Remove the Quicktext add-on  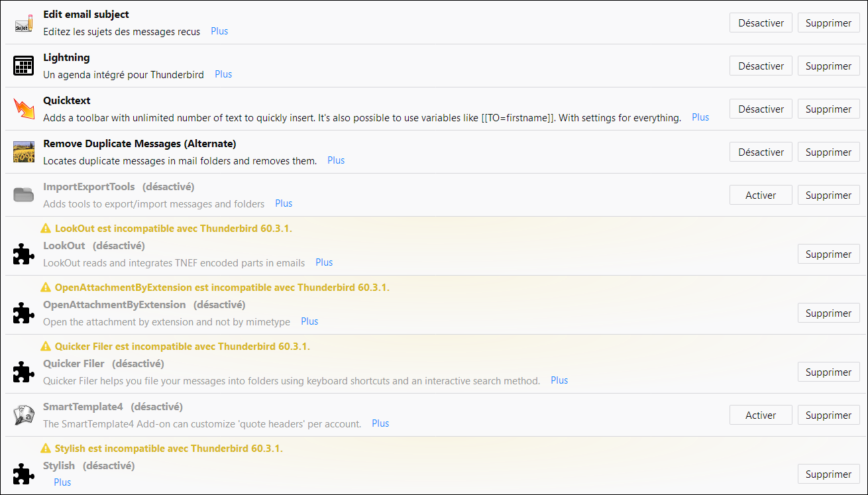pos(828,109)
